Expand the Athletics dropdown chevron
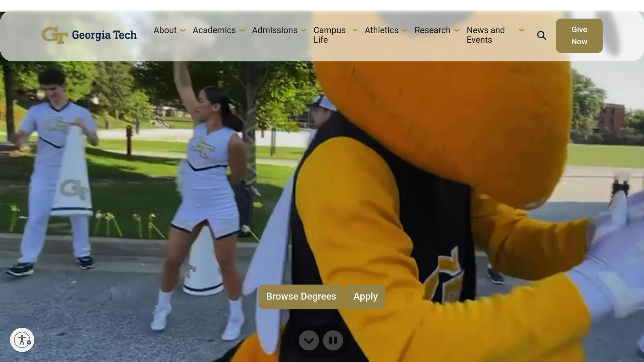Image resolution: width=644 pixels, height=362 pixels. pos(404,30)
